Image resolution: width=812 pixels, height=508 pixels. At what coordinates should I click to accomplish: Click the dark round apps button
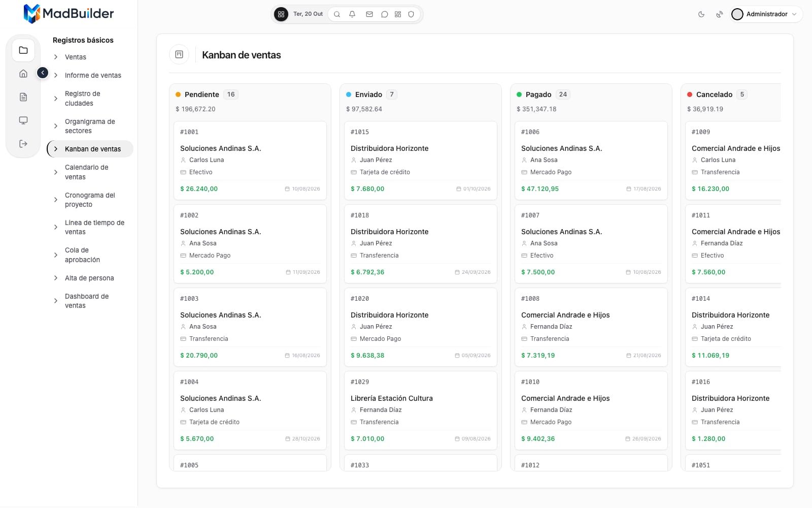pyautogui.click(x=281, y=14)
